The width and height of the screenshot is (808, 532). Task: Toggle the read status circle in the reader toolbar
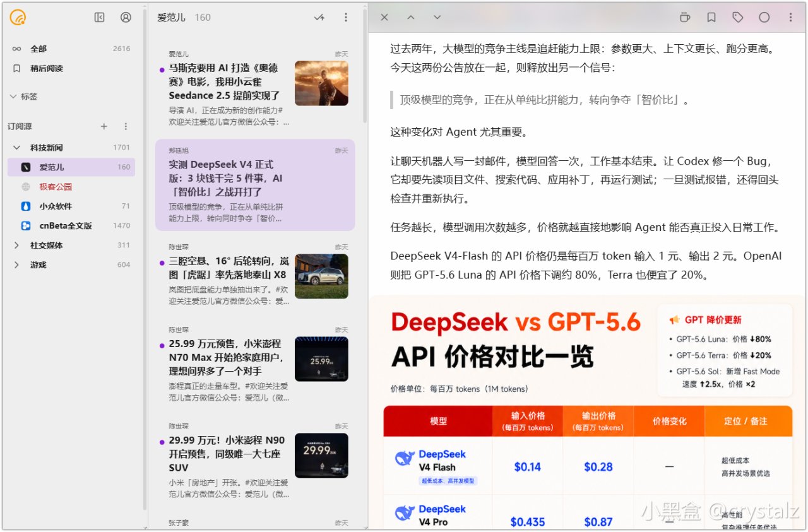tap(764, 18)
